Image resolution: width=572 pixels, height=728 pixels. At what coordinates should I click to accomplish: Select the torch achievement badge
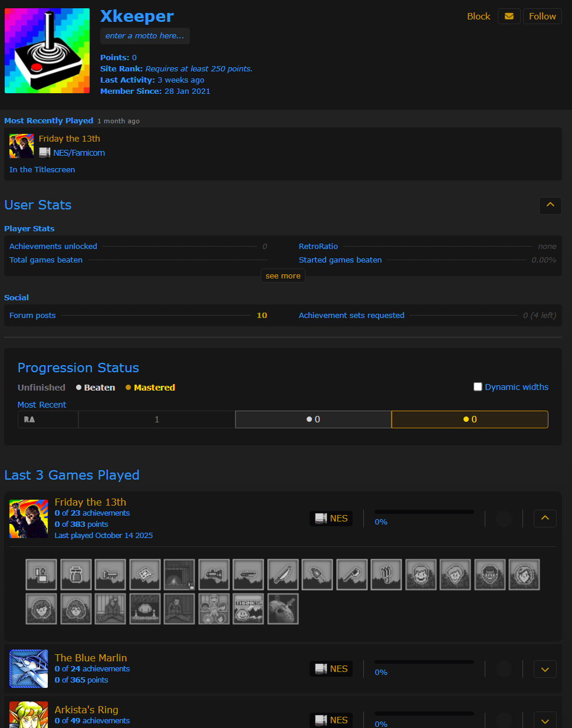coord(317,575)
